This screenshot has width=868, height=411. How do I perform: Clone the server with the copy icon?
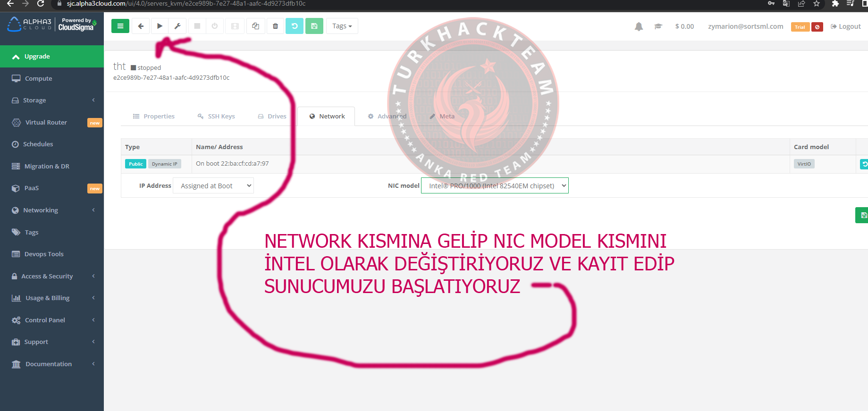tap(255, 26)
